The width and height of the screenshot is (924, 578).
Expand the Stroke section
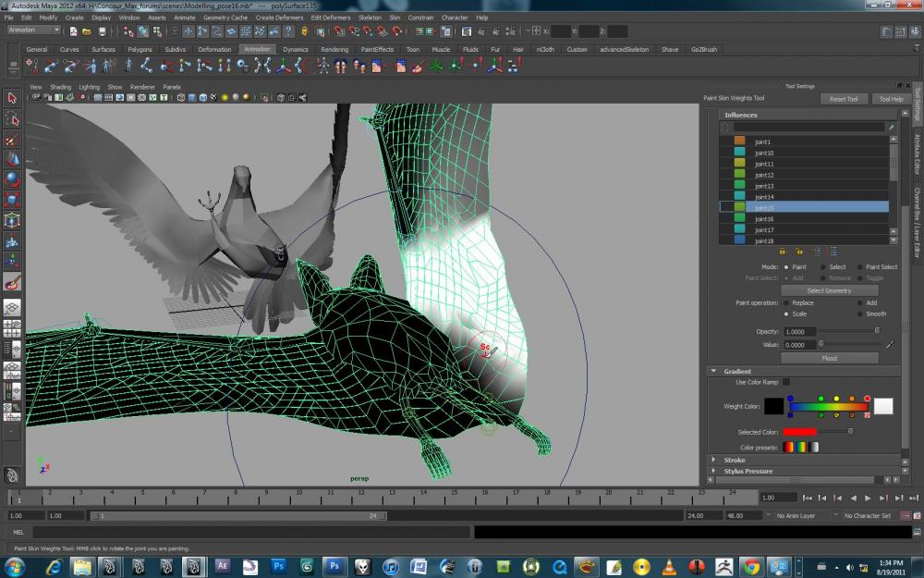coord(735,460)
